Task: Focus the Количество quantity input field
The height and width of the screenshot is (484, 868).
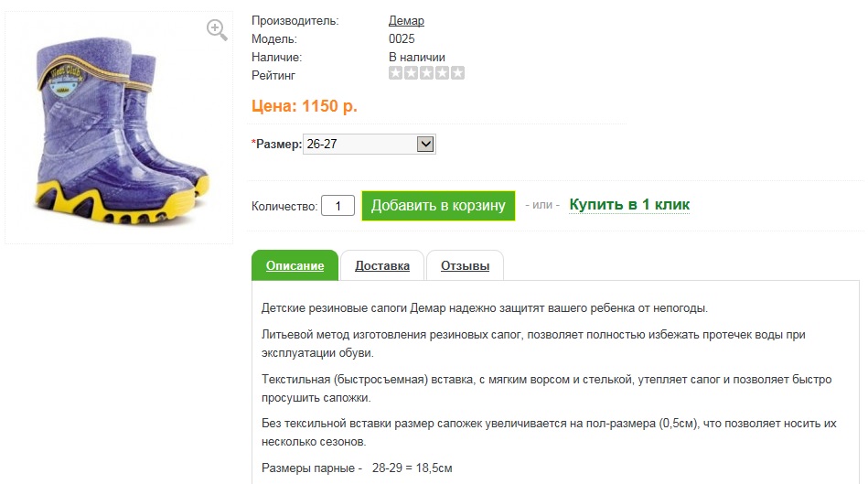Action: (x=338, y=206)
